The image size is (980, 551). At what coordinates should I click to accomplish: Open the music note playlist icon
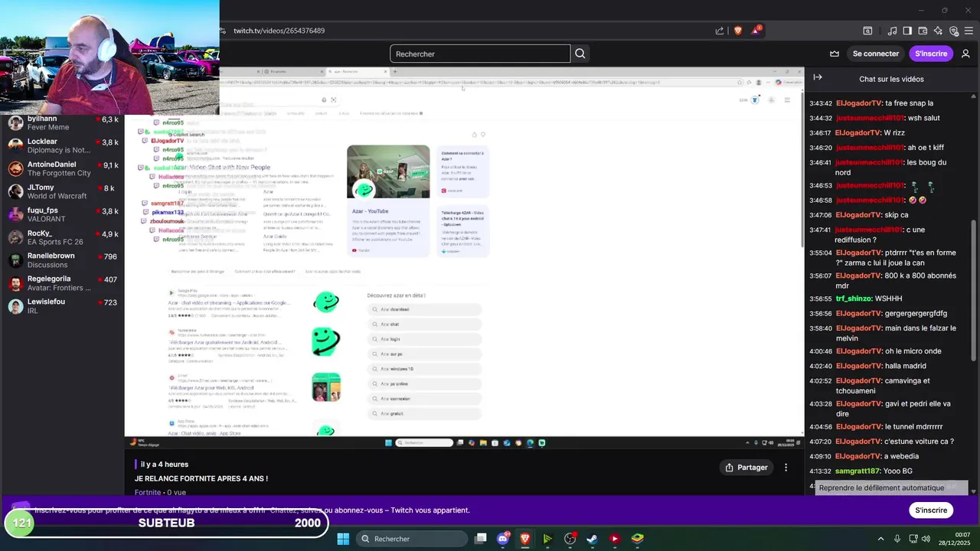[x=892, y=31]
